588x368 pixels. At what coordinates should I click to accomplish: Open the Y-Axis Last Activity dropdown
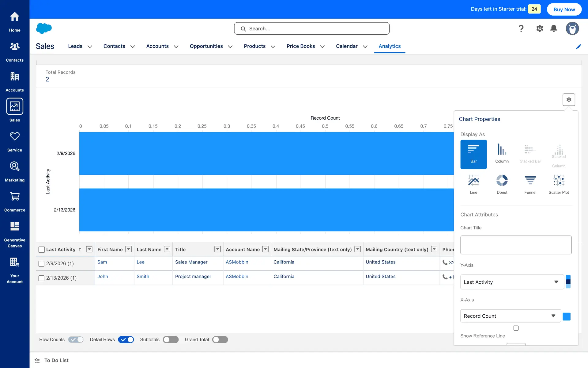(x=512, y=282)
